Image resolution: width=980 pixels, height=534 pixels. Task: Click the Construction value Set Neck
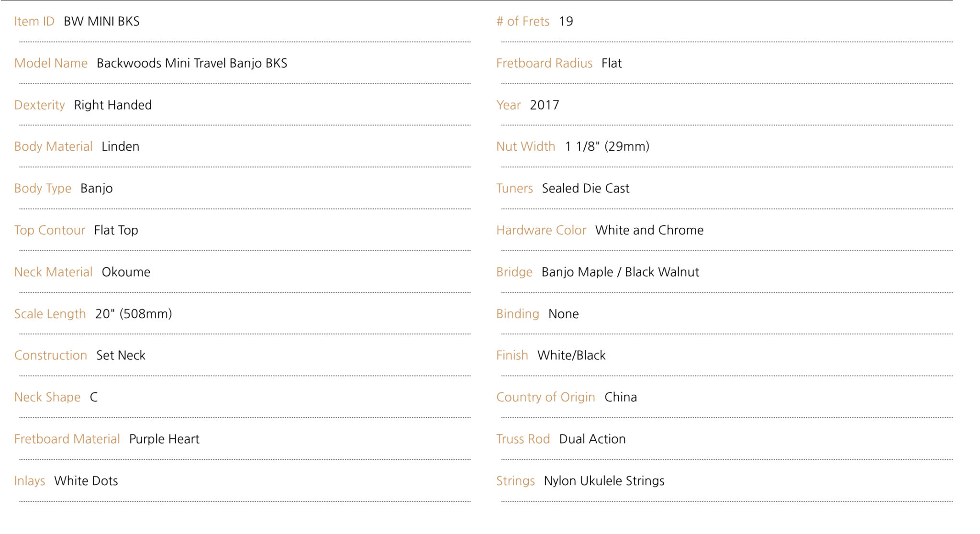coord(121,356)
